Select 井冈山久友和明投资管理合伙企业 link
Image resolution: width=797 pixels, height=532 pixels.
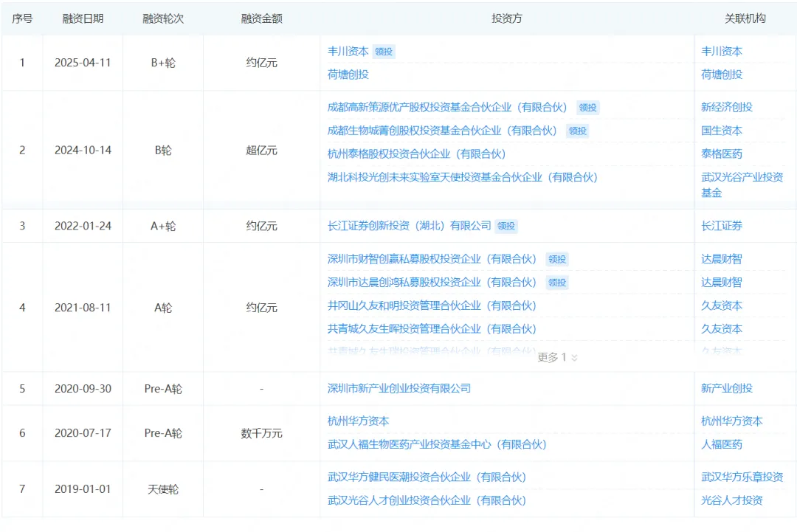tap(432, 305)
